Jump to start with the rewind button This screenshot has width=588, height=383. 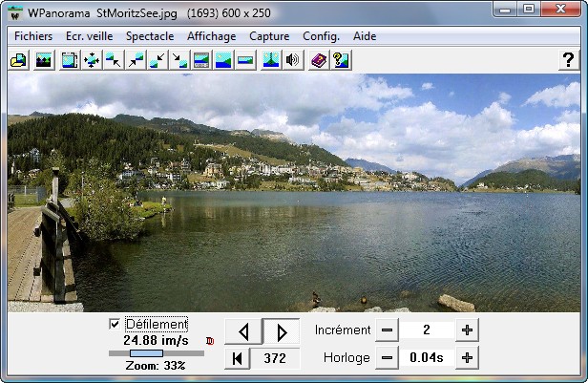237,358
